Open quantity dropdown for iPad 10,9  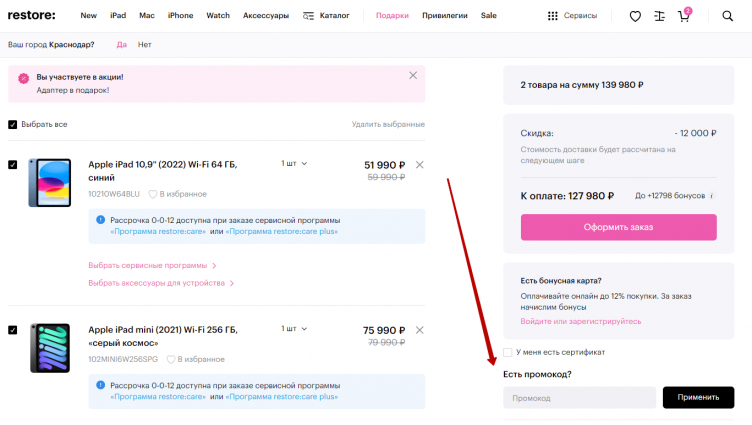click(294, 163)
